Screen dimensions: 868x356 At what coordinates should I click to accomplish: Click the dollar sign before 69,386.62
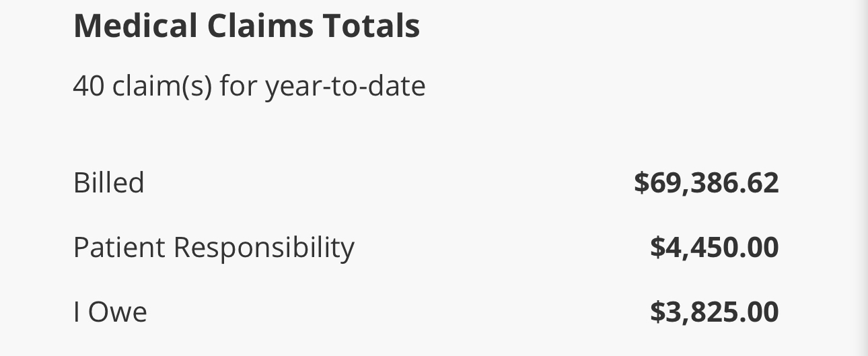pos(641,183)
